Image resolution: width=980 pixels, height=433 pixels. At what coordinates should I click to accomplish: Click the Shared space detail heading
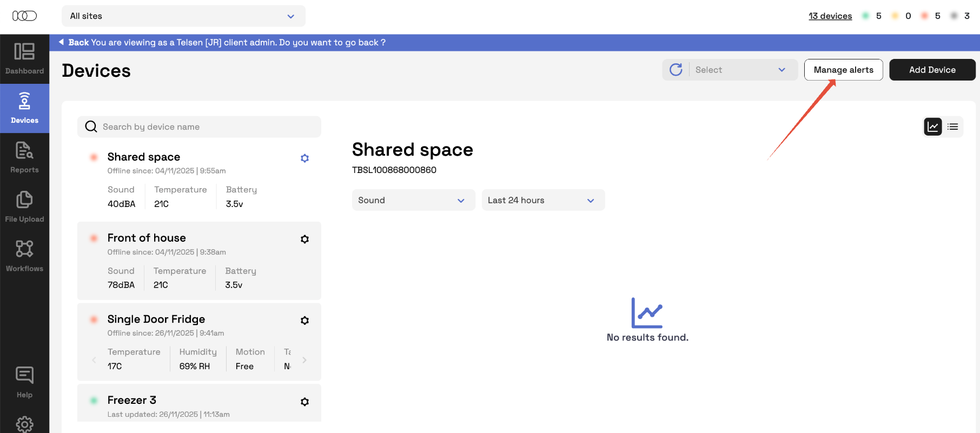pyautogui.click(x=413, y=149)
